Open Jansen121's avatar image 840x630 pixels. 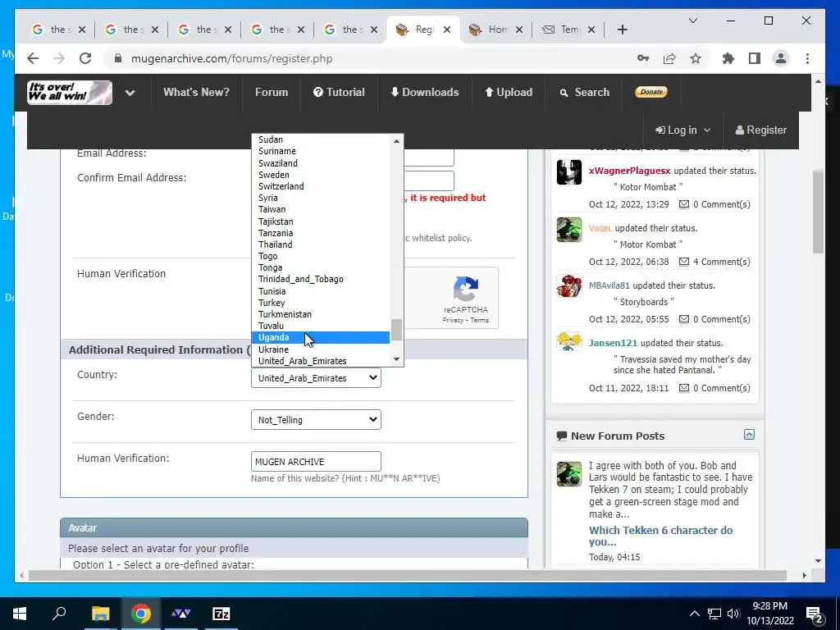(x=569, y=342)
